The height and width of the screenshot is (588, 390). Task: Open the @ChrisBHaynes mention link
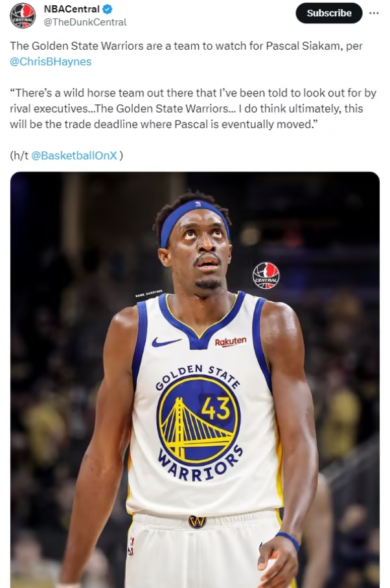(x=51, y=62)
